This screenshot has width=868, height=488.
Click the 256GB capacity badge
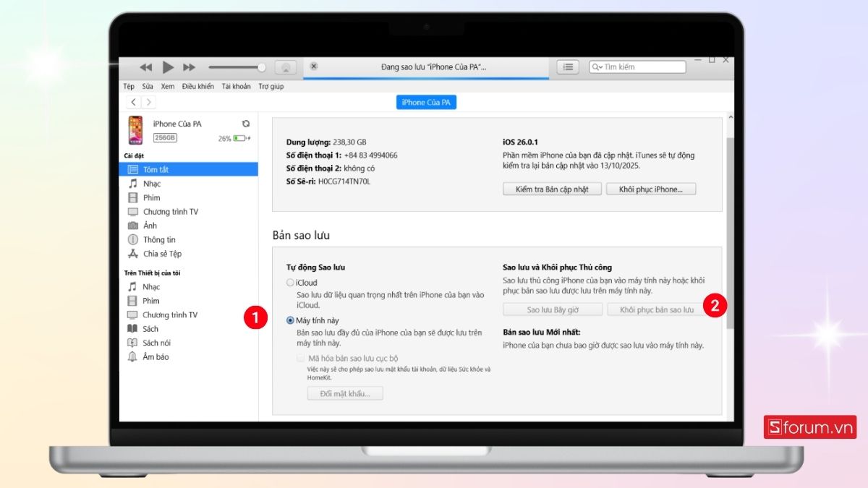click(165, 137)
